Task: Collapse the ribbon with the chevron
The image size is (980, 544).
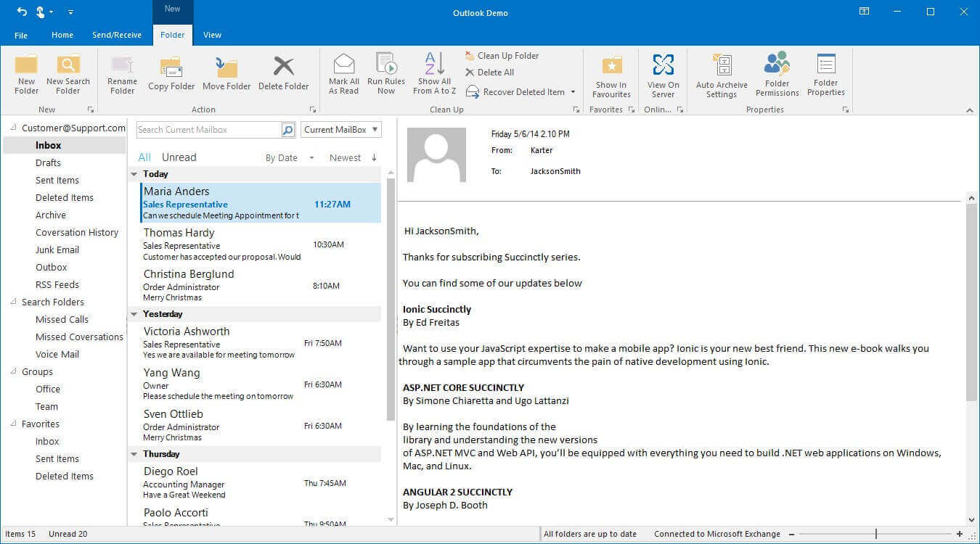Action: point(970,110)
